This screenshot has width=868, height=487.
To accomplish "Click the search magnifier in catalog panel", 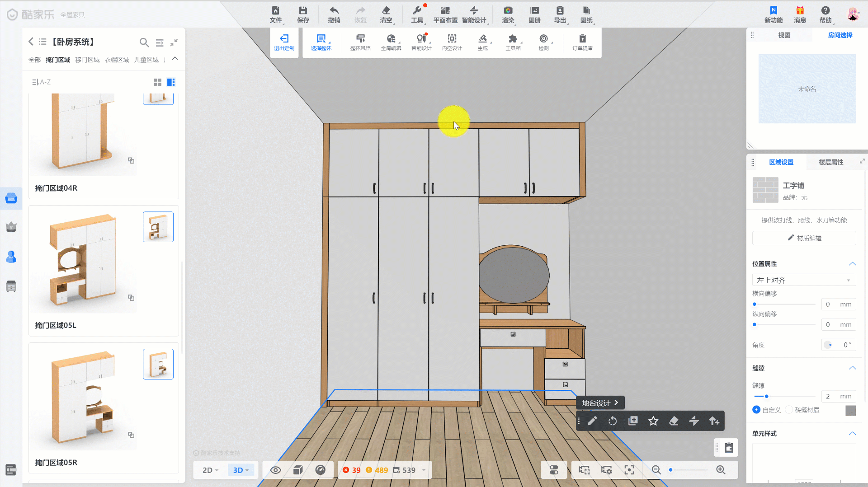I will click(x=144, y=42).
